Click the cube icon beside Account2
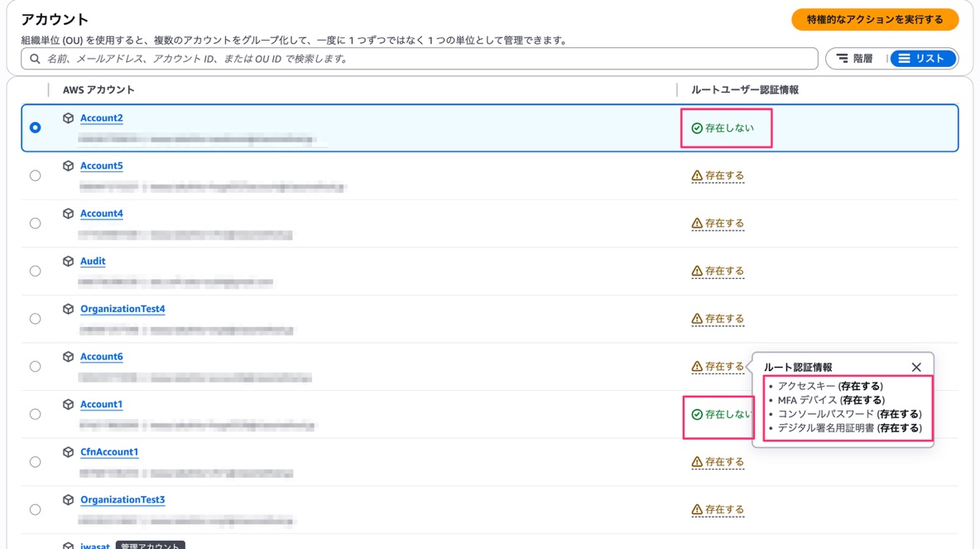The image size is (980, 549). coord(69,118)
